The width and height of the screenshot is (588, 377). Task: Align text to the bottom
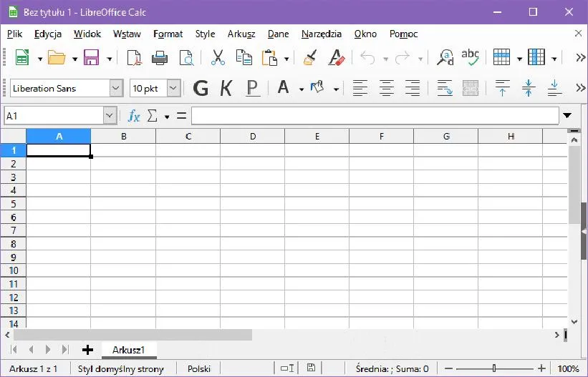pyautogui.click(x=554, y=89)
